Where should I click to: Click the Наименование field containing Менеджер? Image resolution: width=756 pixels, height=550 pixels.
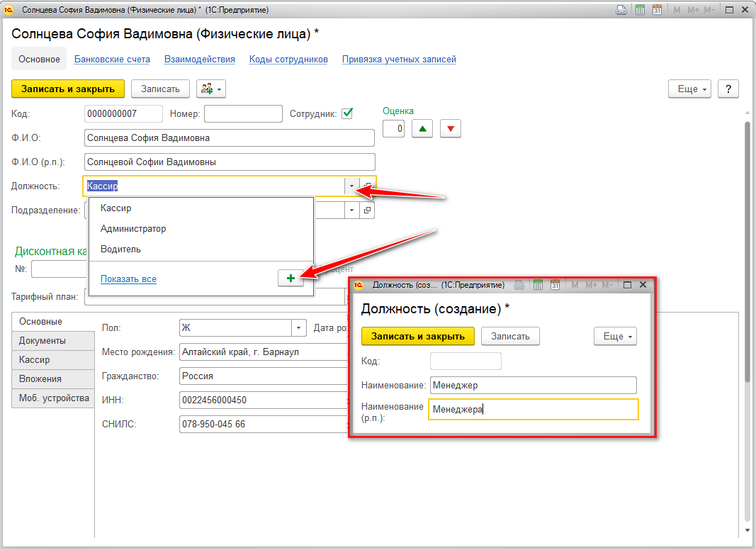click(x=533, y=386)
